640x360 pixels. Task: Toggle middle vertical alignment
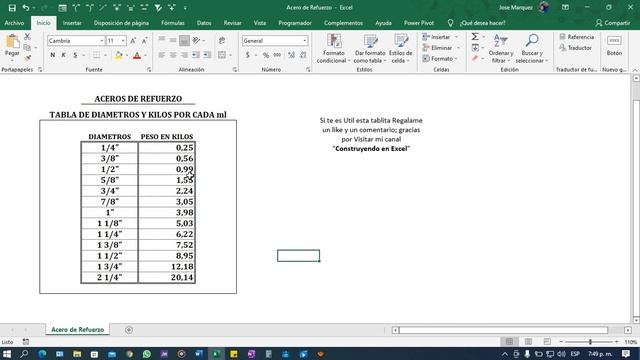173,40
